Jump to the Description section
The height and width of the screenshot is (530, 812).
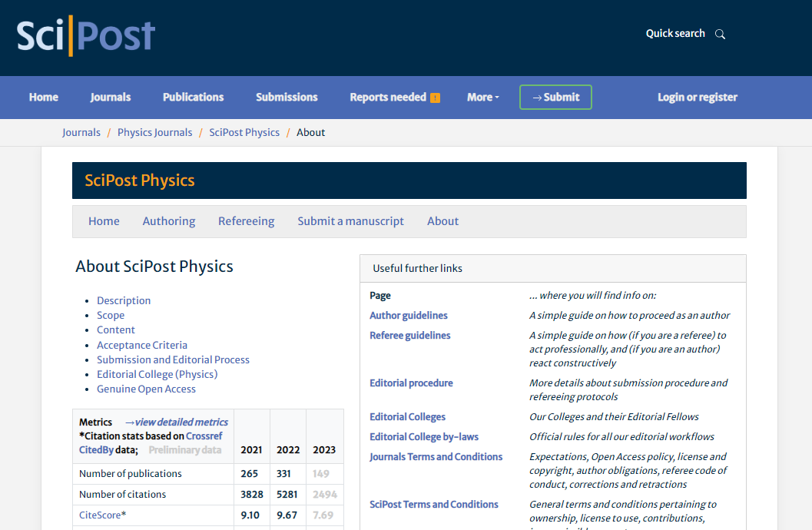pos(124,300)
